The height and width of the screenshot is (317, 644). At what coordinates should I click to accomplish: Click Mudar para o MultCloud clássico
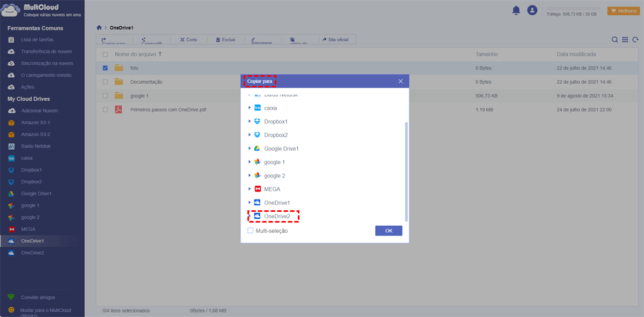click(45, 312)
